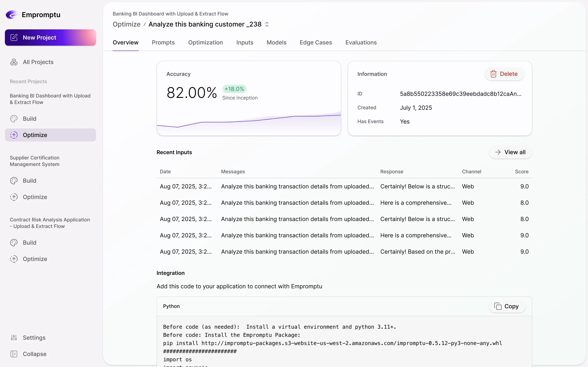Image resolution: width=588 pixels, height=367 pixels.
Task: Collapse the sidebar via the collapse icon
Action: 14,354
